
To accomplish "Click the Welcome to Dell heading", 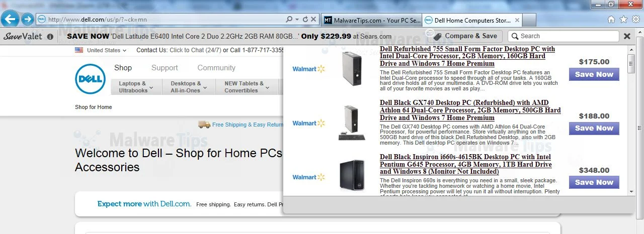I will (179, 160).
